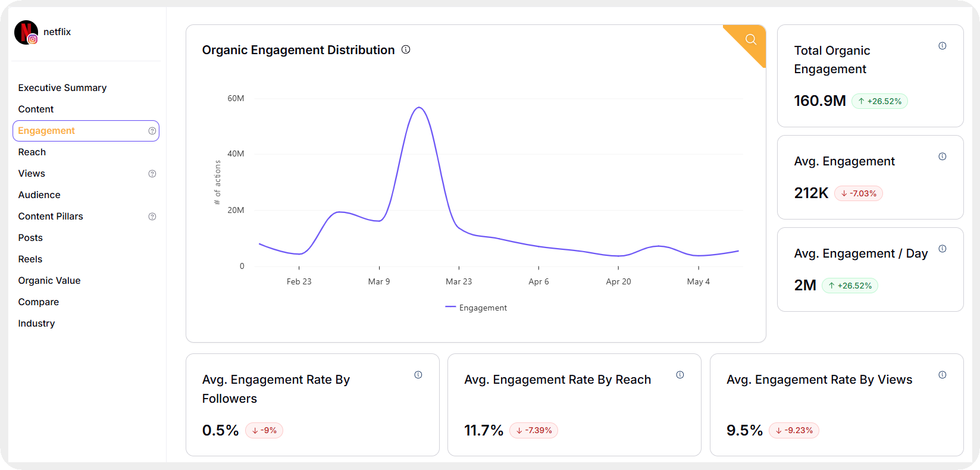Open the Audience section

(x=39, y=195)
